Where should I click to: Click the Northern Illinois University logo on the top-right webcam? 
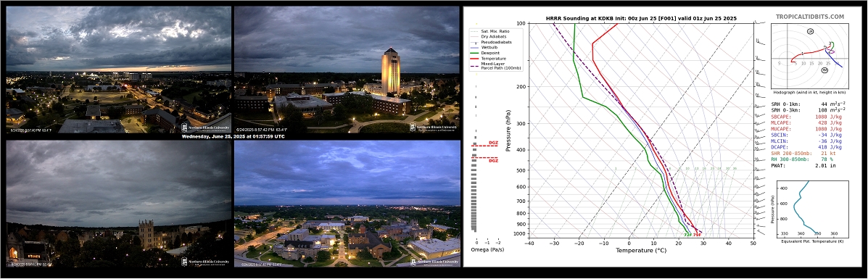click(x=434, y=127)
